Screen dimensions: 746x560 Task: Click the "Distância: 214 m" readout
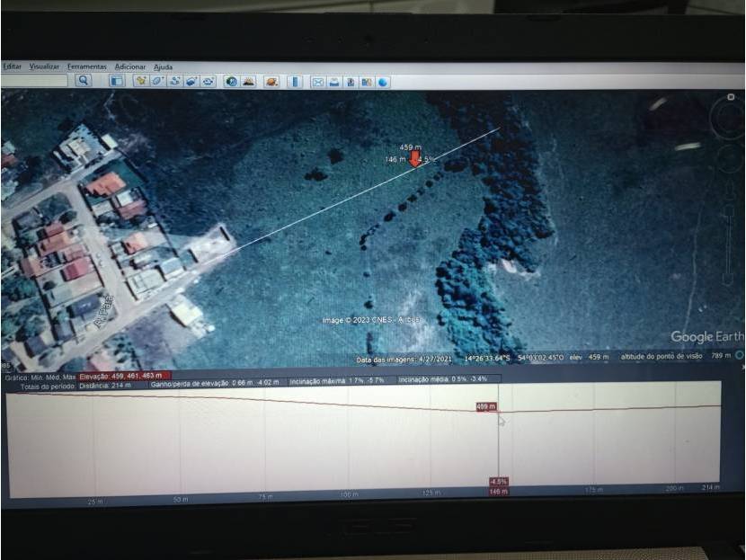point(105,385)
